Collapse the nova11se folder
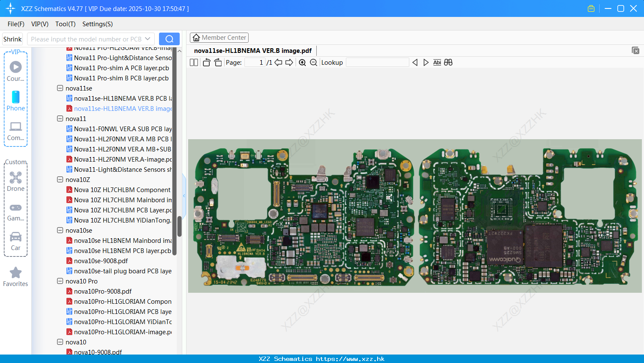This screenshot has width=644, height=363. click(x=60, y=88)
